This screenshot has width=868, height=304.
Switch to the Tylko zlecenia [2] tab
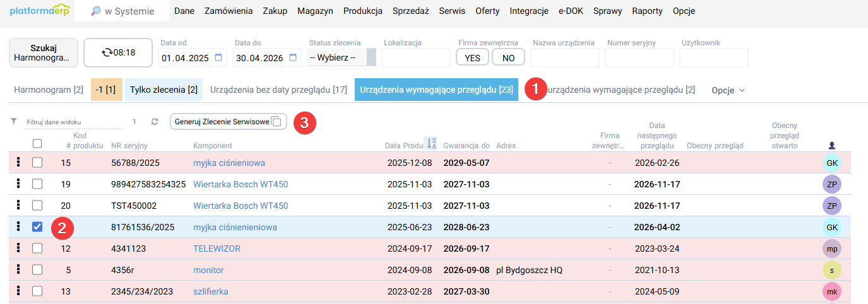coord(163,90)
